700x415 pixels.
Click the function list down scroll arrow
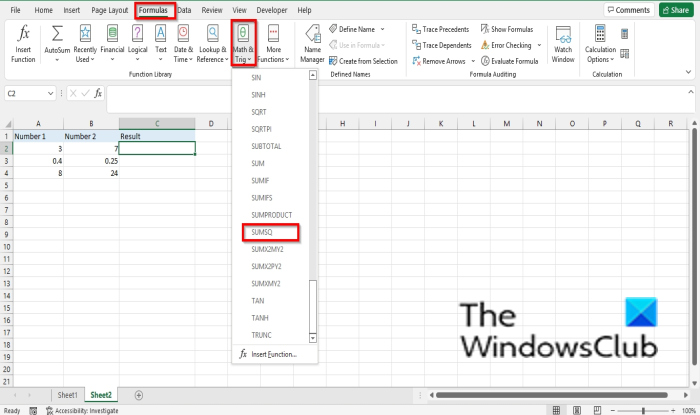tap(312, 338)
